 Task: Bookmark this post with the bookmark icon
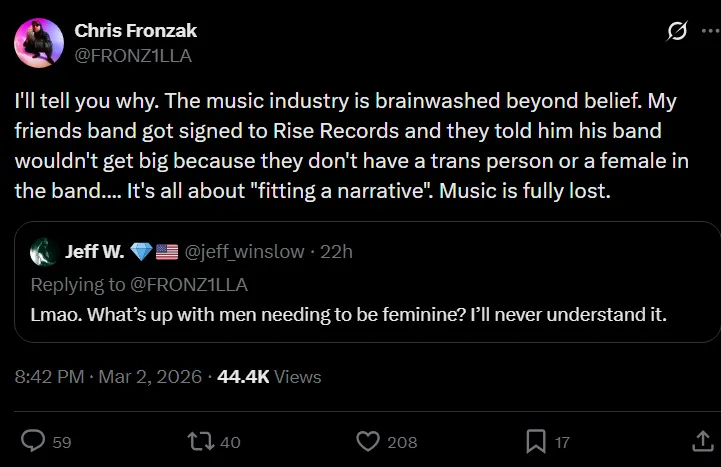(x=535, y=441)
